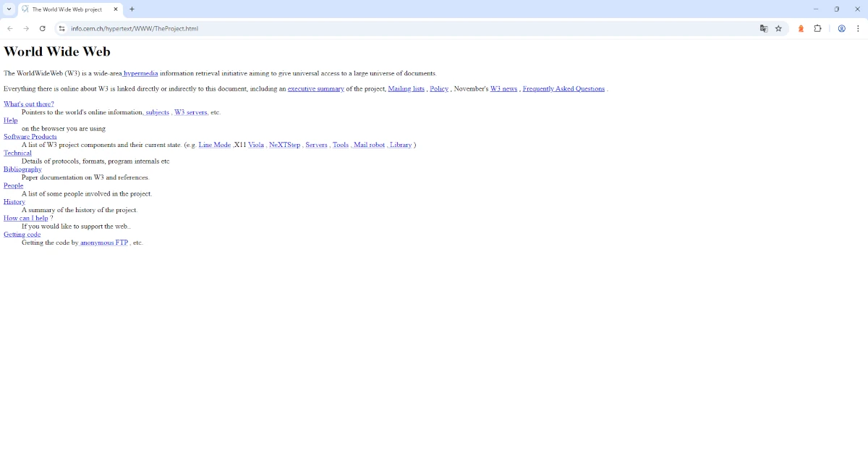
Task: Bookmark this page with the star
Action: pos(778,28)
